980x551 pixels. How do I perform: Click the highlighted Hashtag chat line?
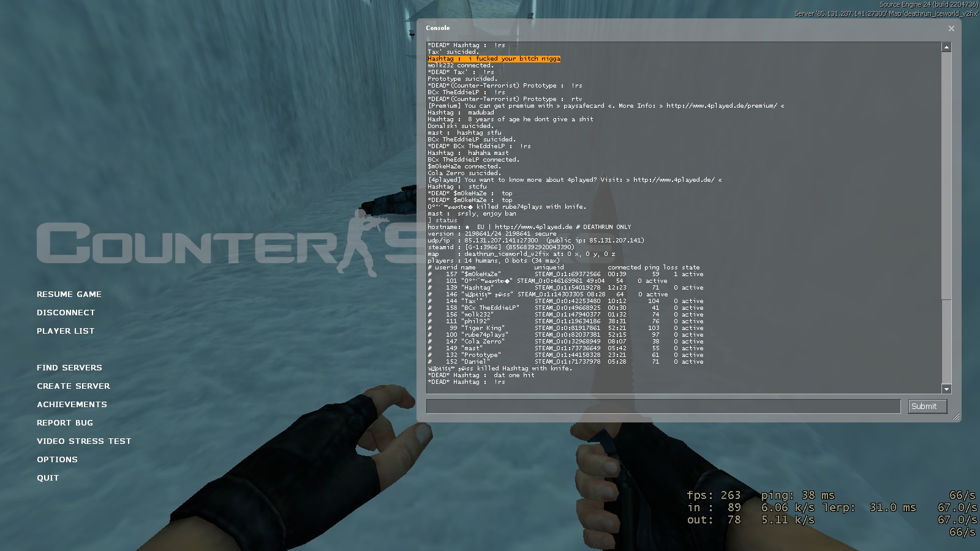coord(494,59)
